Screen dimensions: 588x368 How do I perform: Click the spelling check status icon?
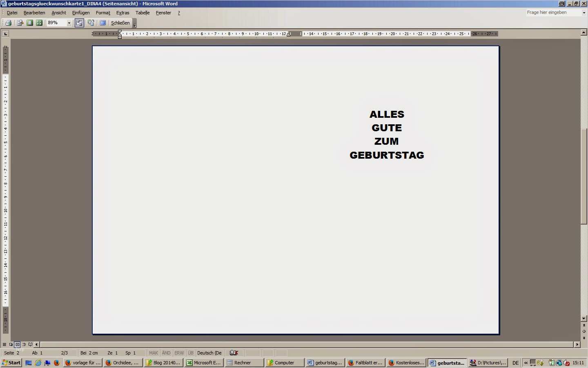coord(234,353)
